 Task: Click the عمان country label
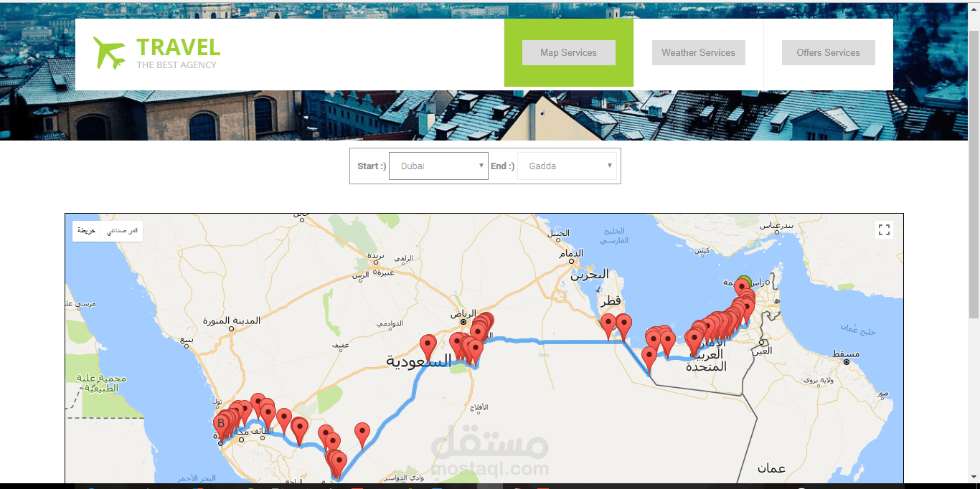tap(771, 468)
